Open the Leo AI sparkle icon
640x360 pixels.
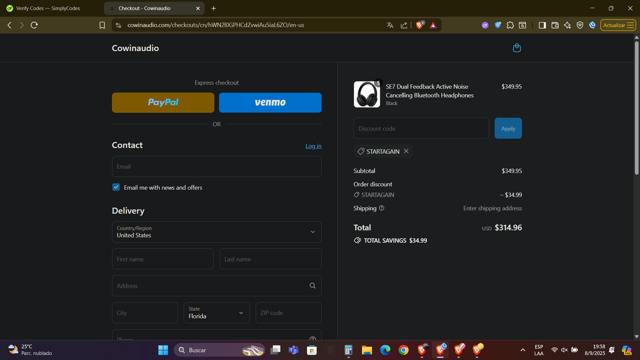coord(567,25)
